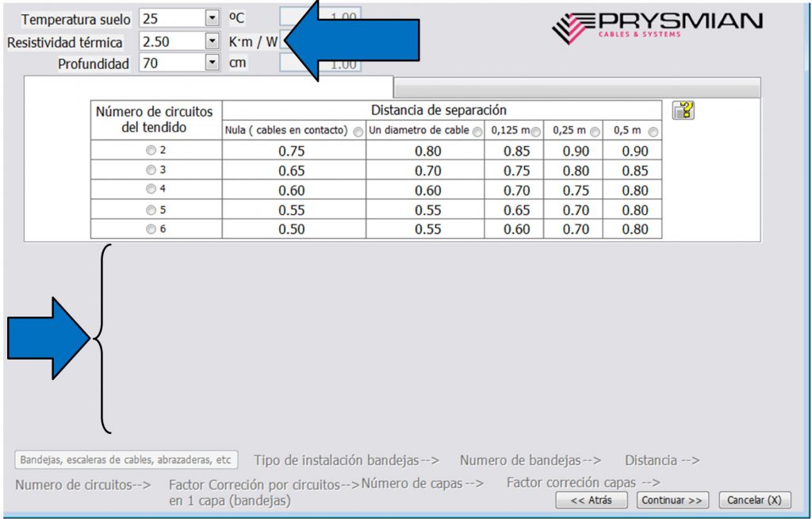The height and width of the screenshot is (519, 812).
Task: Click the 'Número de capas -->' label
Action: pyautogui.click(x=422, y=483)
